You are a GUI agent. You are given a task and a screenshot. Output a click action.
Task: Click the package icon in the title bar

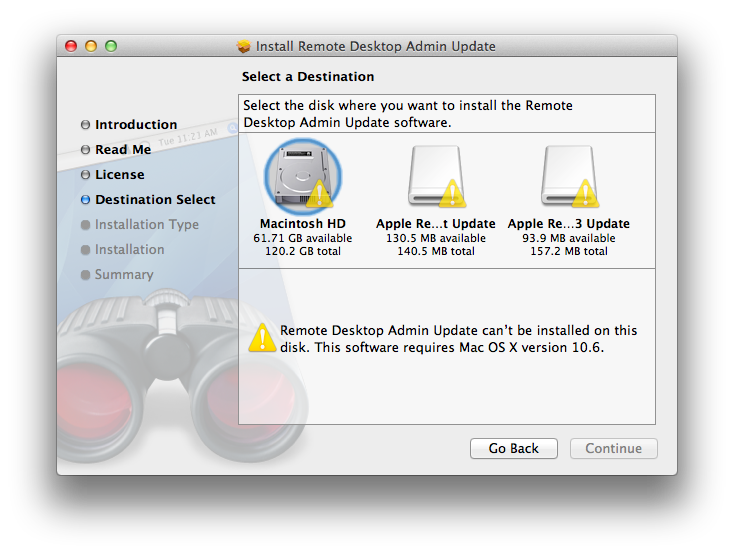(244, 46)
